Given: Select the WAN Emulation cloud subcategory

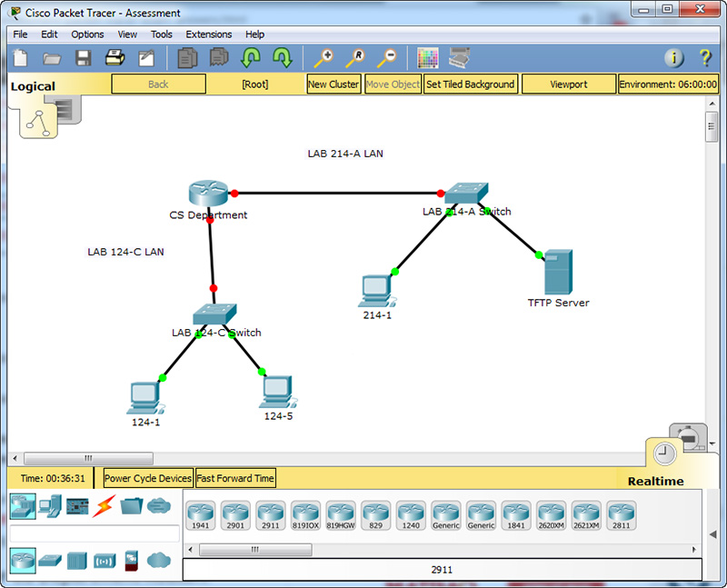Looking at the screenshot, I should tap(159, 560).
